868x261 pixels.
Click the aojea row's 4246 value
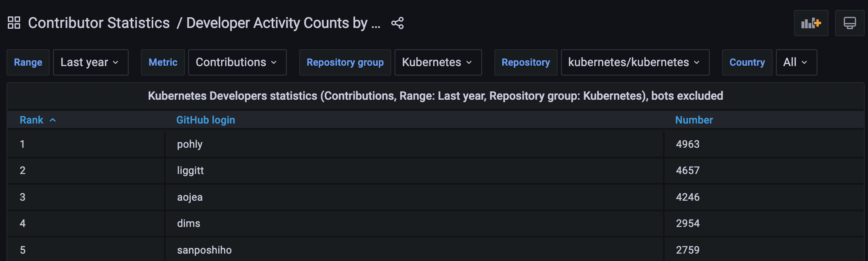(688, 197)
